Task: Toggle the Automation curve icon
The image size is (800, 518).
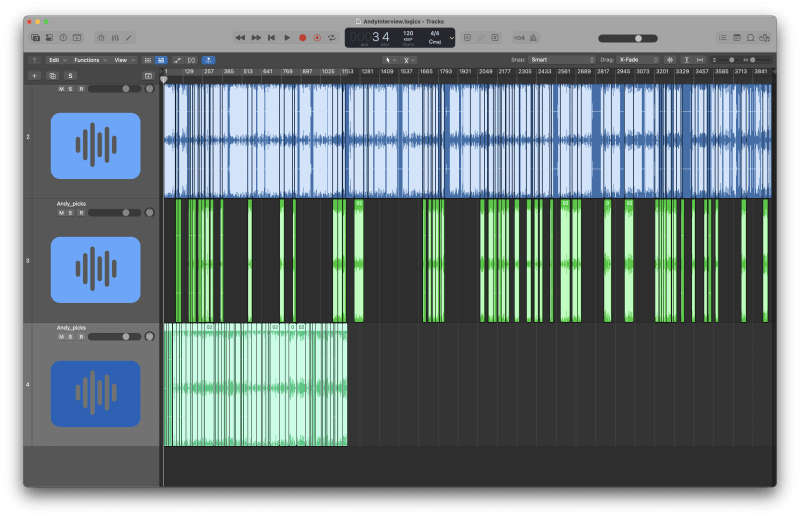Action: 178,60
